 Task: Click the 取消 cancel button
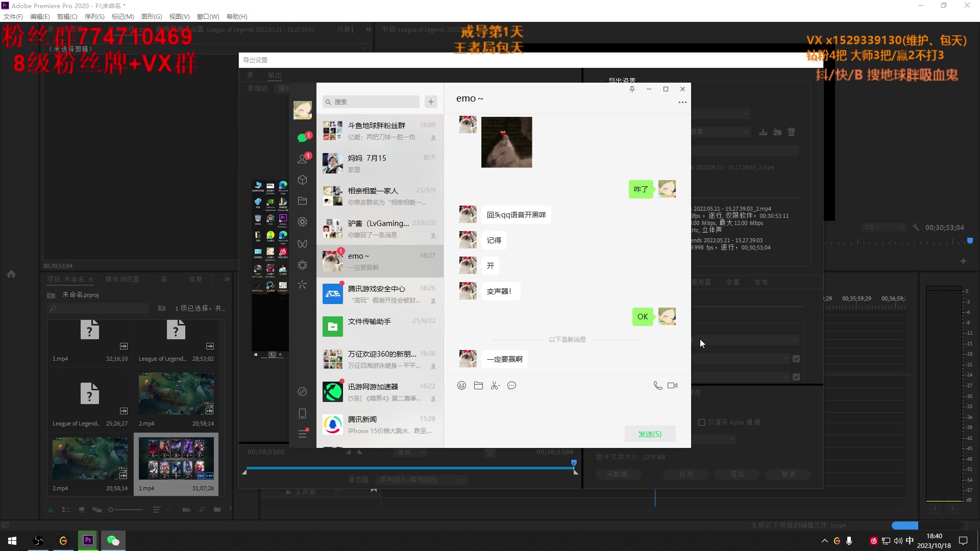coord(788,474)
